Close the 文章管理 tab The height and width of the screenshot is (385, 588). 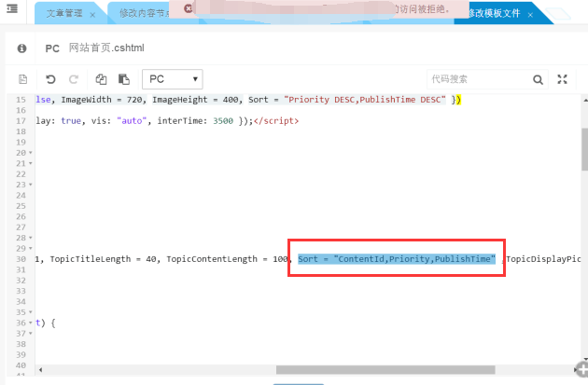92,15
